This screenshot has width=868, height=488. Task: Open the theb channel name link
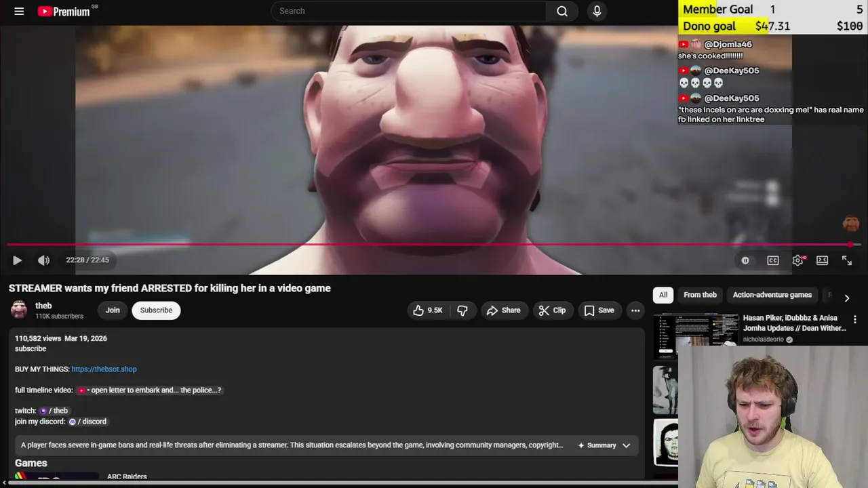click(x=43, y=306)
